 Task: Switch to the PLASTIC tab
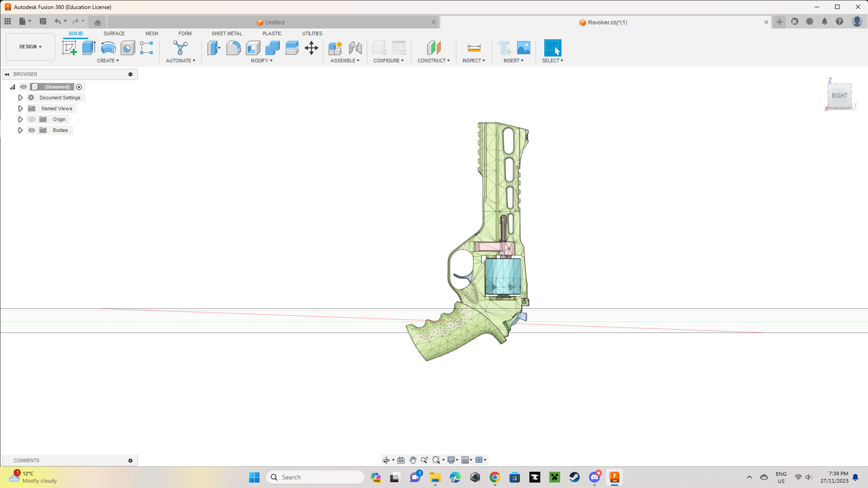[x=272, y=33]
